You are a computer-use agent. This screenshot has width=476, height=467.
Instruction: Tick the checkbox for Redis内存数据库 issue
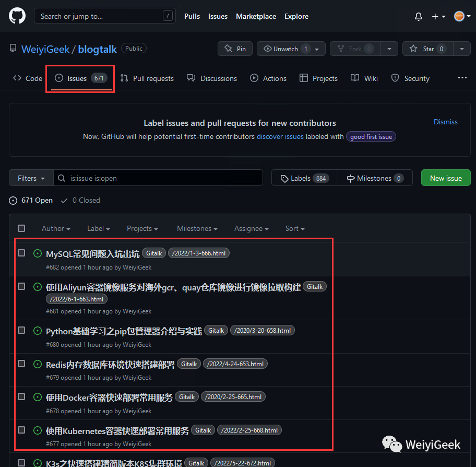pyautogui.click(x=21, y=364)
